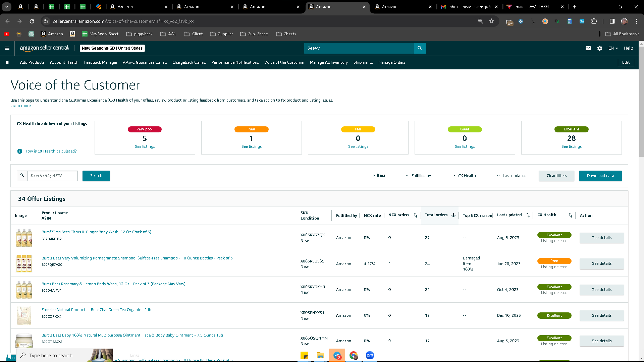644x362 pixels.
Task: Open Sticky Notes from the taskbar
Action: point(304,355)
